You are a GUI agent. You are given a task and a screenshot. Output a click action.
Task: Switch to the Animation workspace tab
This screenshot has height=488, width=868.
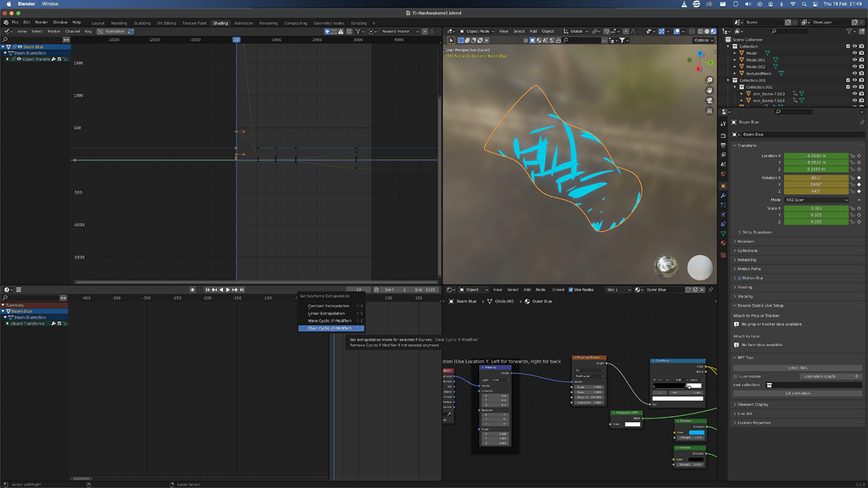(x=243, y=23)
